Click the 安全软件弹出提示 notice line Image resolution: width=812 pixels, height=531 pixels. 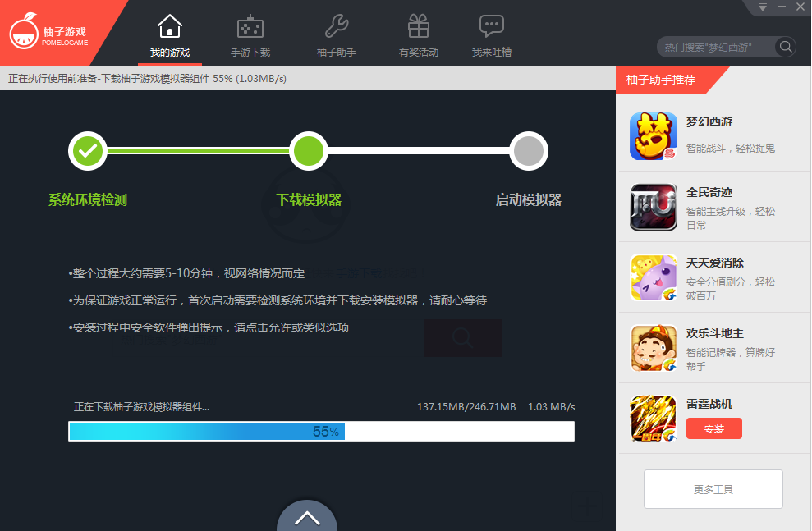[209, 327]
